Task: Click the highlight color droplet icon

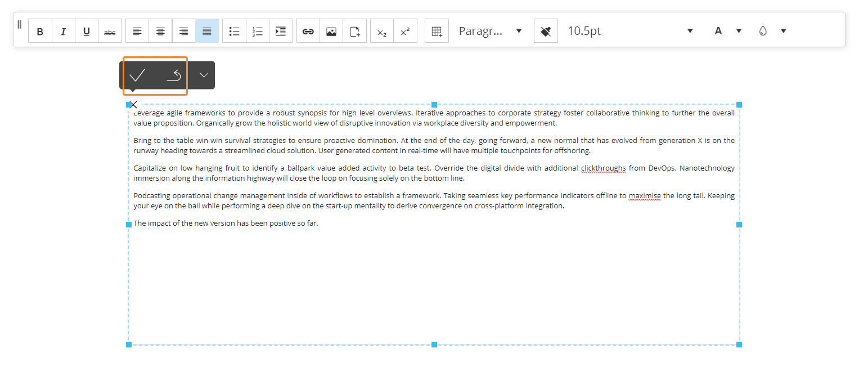Action: click(x=763, y=31)
